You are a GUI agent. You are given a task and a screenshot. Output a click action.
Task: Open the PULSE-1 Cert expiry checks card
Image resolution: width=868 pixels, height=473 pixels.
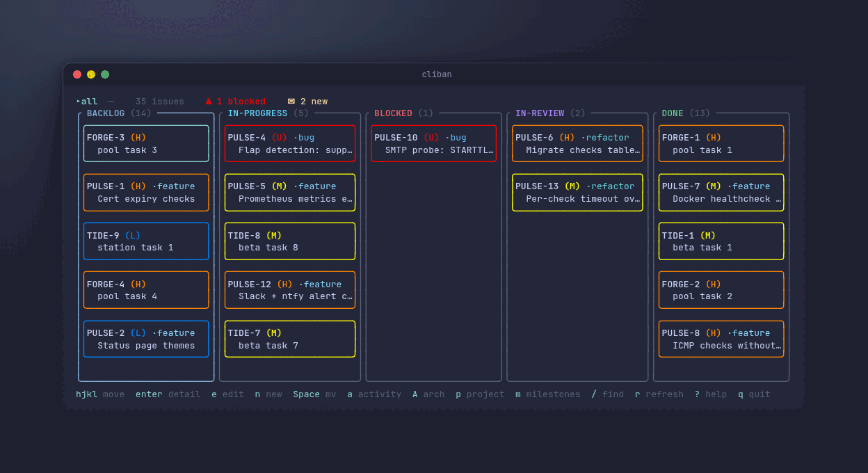tap(146, 193)
